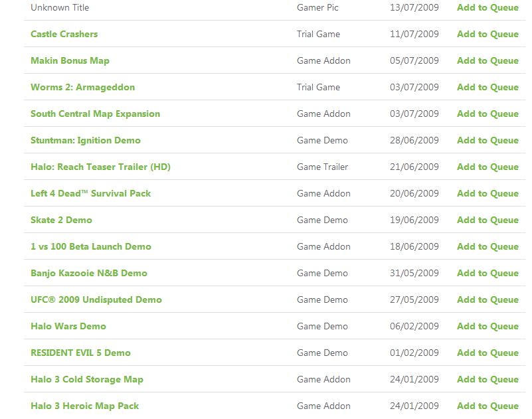Screen dimensions: 532x419
Task: Add Halo: Reach Teaser Trailer to queue
Action: [488, 167]
